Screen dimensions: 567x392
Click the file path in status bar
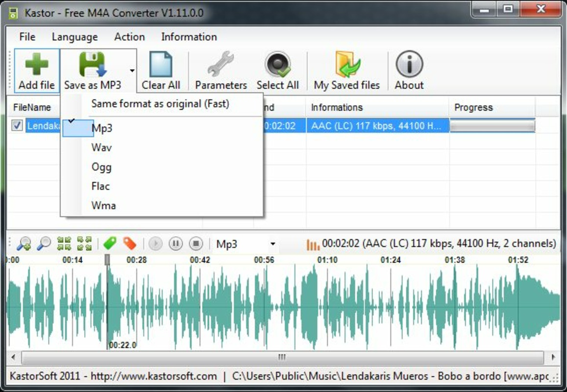coord(390,376)
